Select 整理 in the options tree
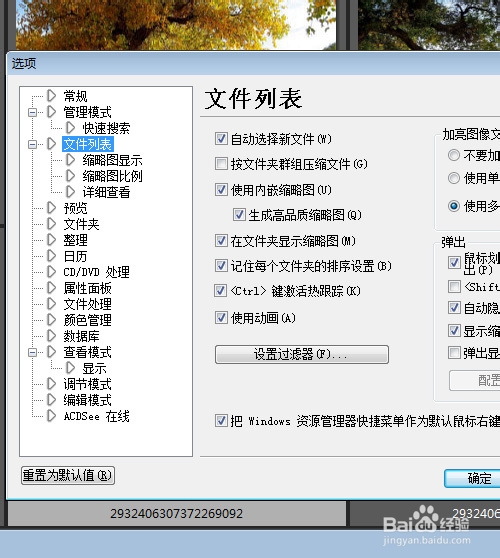 tap(75, 240)
